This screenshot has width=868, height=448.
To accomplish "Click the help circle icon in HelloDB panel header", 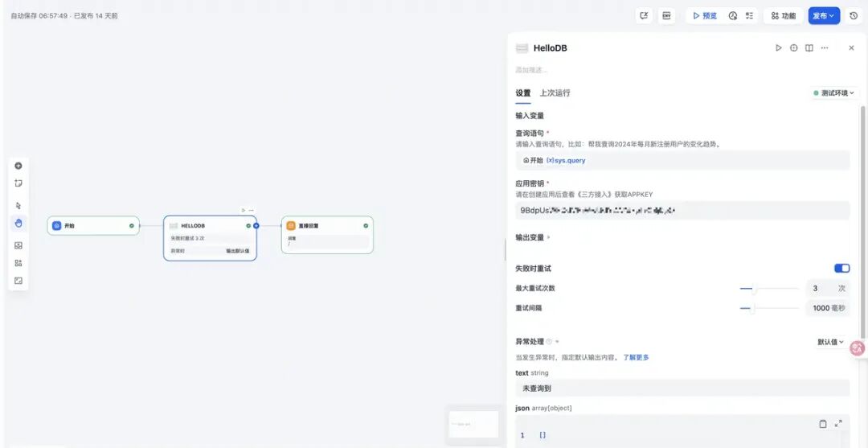I will pyautogui.click(x=794, y=48).
